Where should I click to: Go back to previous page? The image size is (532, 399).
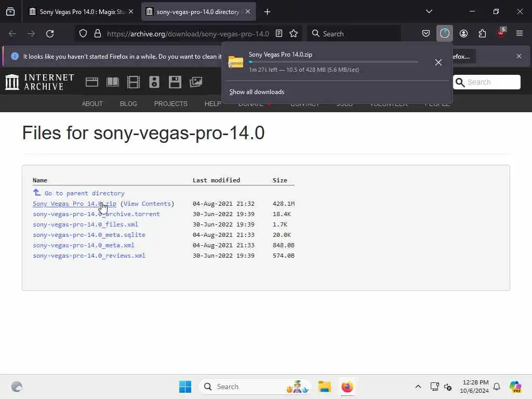pos(12,34)
